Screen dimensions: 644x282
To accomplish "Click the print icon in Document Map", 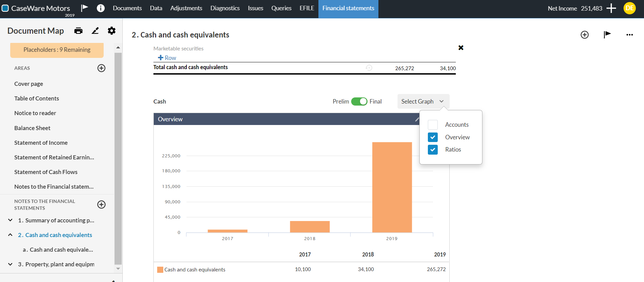I will coord(78,31).
